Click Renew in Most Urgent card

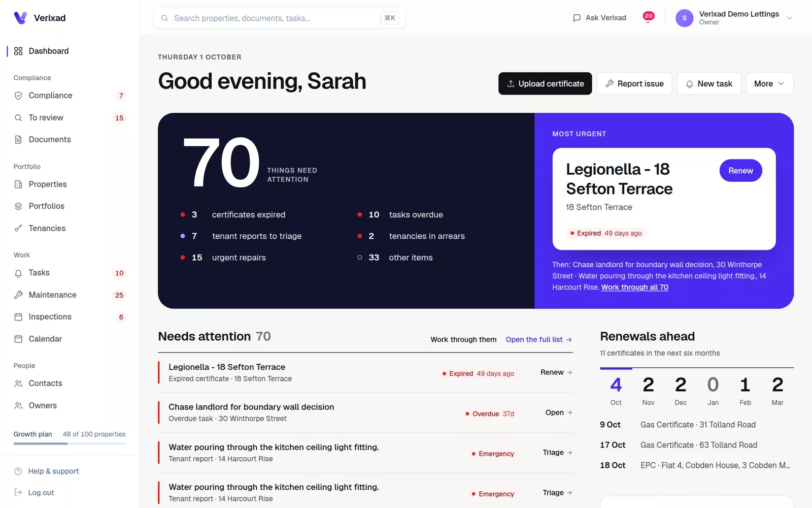740,171
